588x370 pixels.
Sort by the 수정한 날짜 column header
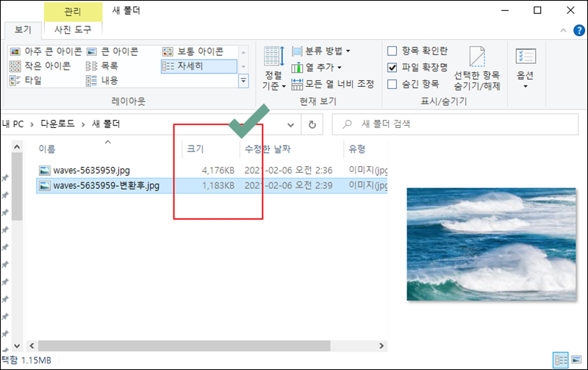tap(268, 149)
